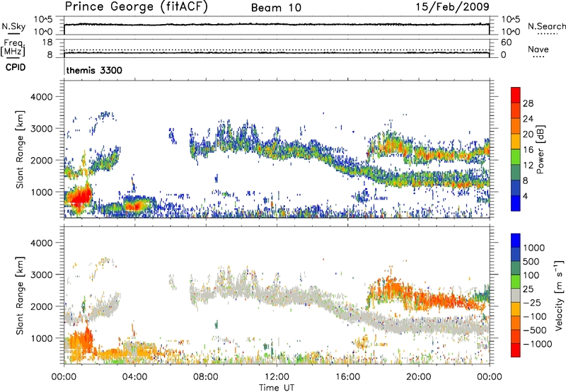The width and height of the screenshot is (566, 392).
Task: Click the '500' tick on Velocity colorbar
Action: [x=531, y=262]
